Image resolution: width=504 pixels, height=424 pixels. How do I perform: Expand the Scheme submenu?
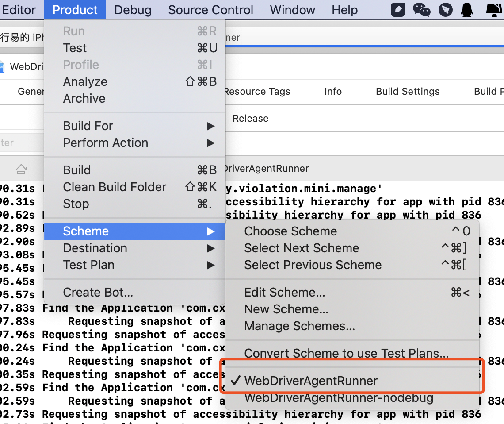[135, 231]
